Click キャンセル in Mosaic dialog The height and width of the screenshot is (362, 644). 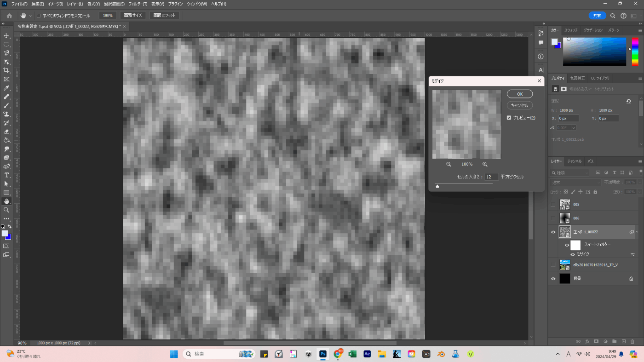pyautogui.click(x=520, y=105)
